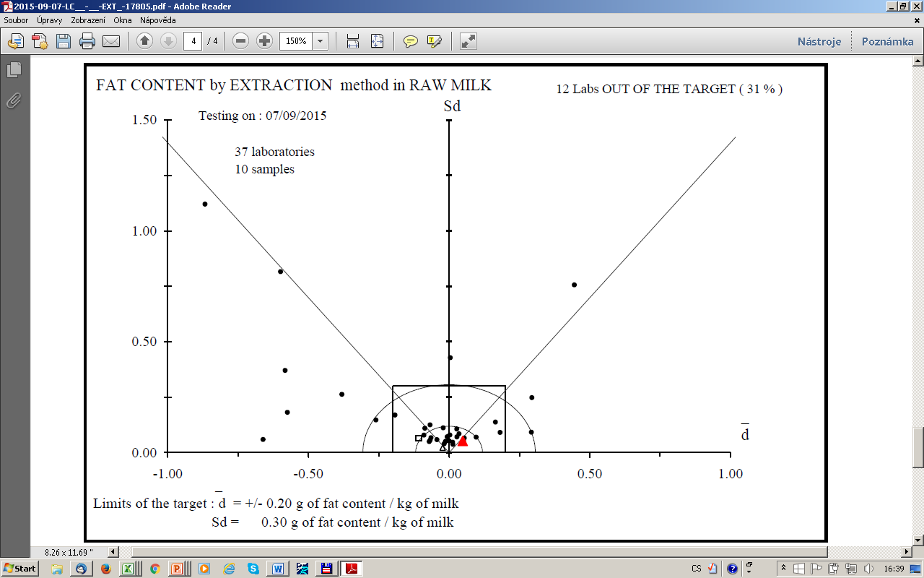Print the document using the printer icon
Image resolution: width=924 pixels, height=578 pixels.
pyautogui.click(x=87, y=41)
